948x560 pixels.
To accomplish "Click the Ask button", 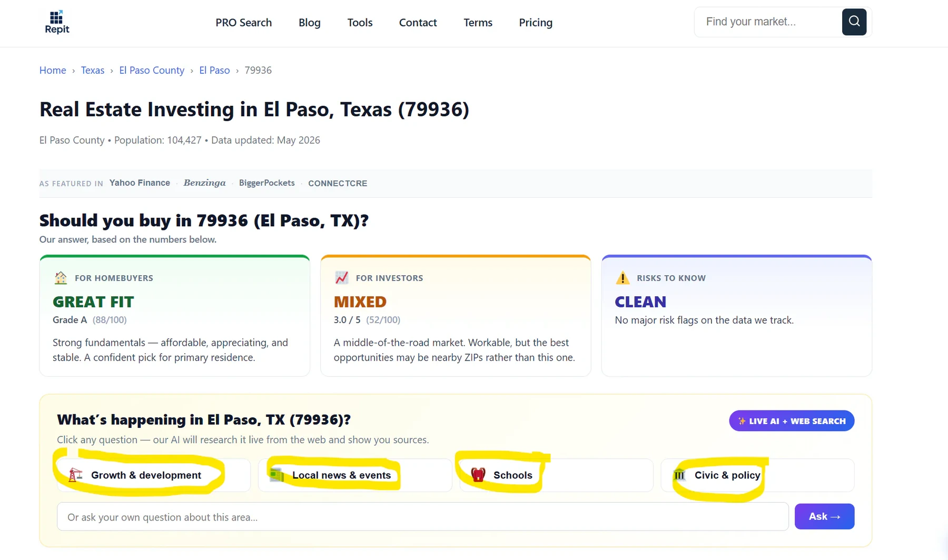I will click(x=824, y=516).
